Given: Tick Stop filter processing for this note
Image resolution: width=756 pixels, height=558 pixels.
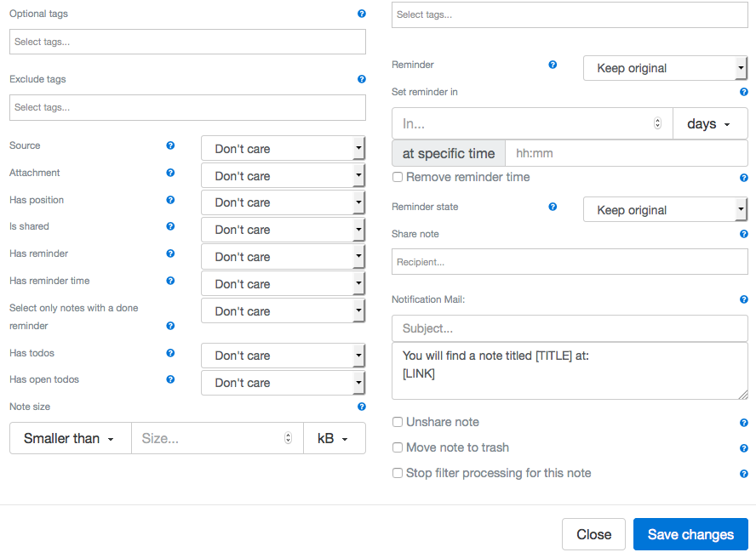Looking at the screenshot, I should 398,473.
